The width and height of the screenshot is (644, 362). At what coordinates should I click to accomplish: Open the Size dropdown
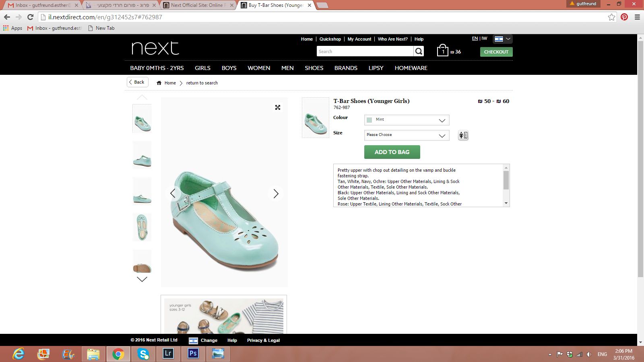tap(407, 135)
